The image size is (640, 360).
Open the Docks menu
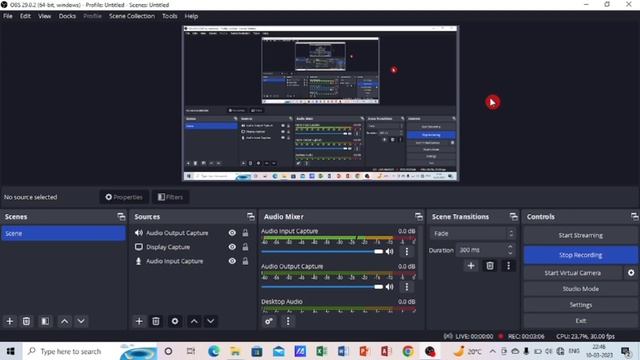[67, 16]
